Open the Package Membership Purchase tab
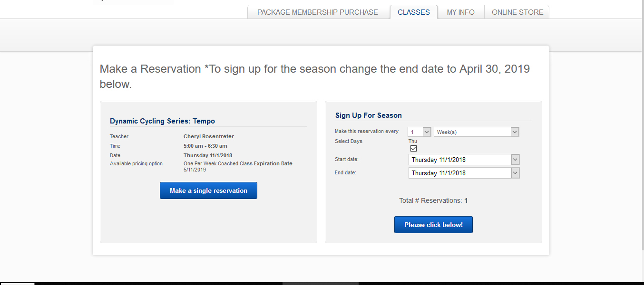The height and width of the screenshot is (285, 644). [318, 12]
